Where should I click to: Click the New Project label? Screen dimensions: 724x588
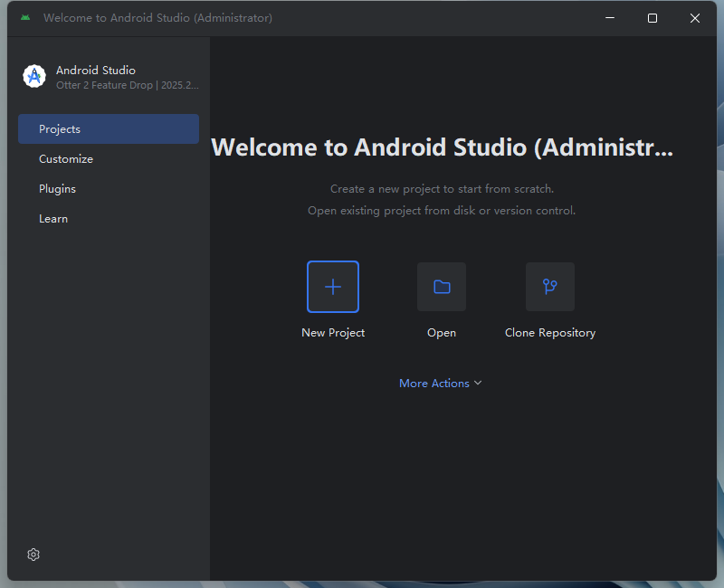(x=333, y=333)
